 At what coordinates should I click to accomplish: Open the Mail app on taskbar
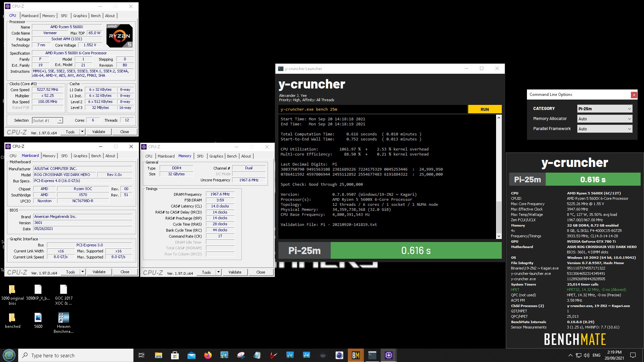(x=191, y=355)
